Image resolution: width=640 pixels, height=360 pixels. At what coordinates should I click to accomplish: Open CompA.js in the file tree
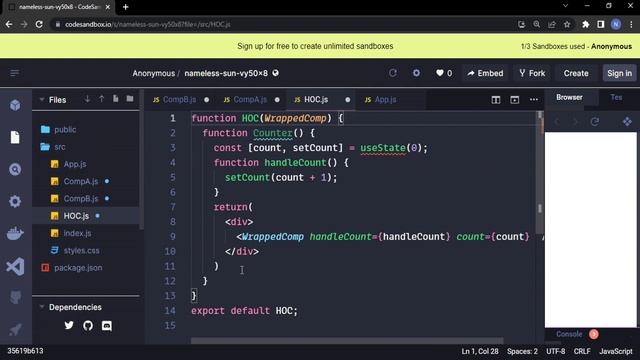(x=80, y=181)
